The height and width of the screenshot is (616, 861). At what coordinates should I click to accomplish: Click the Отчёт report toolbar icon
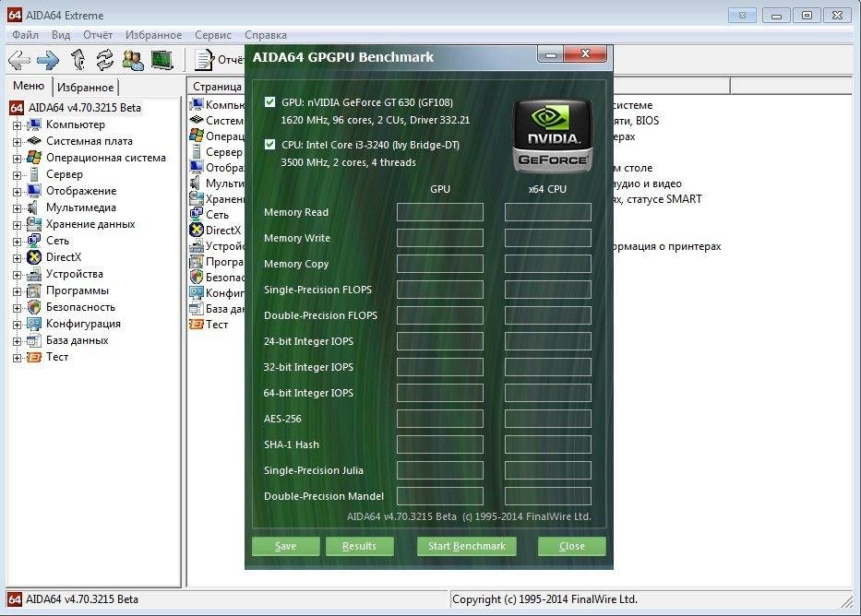(204, 60)
